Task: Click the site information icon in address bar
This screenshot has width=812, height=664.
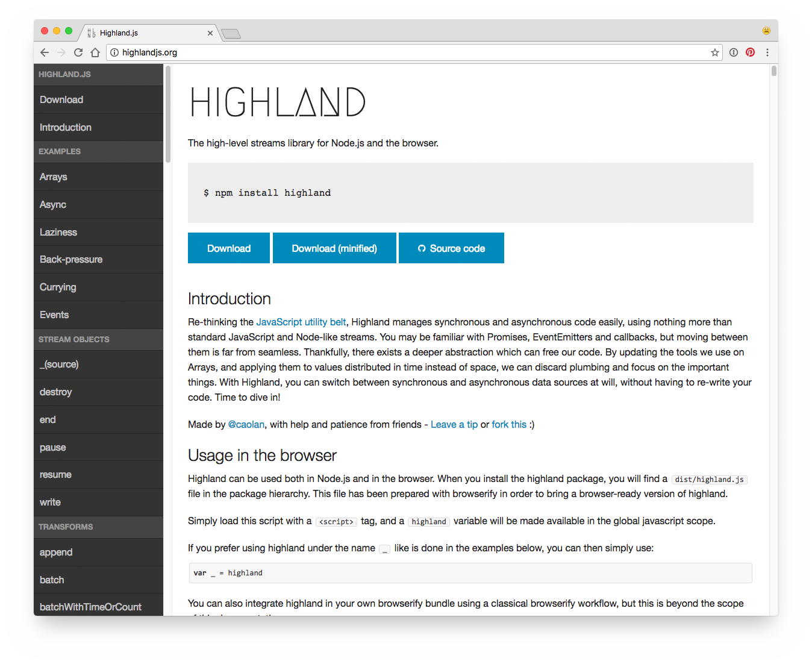Action: point(114,52)
